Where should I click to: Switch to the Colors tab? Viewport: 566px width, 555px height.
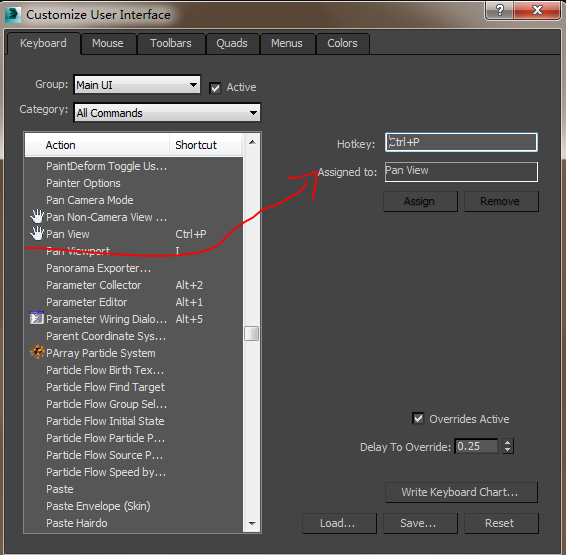[x=342, y=43]
